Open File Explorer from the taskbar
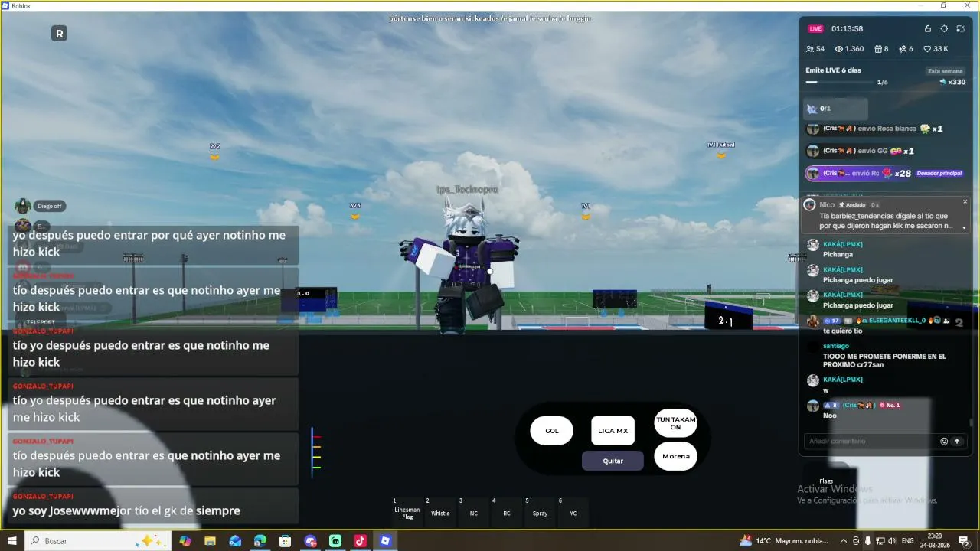The image size is (980, 551). coord(210,541)
